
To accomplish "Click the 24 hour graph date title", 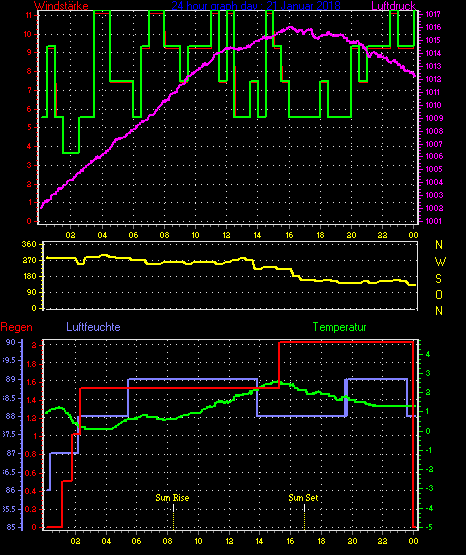I will [256, 6].
